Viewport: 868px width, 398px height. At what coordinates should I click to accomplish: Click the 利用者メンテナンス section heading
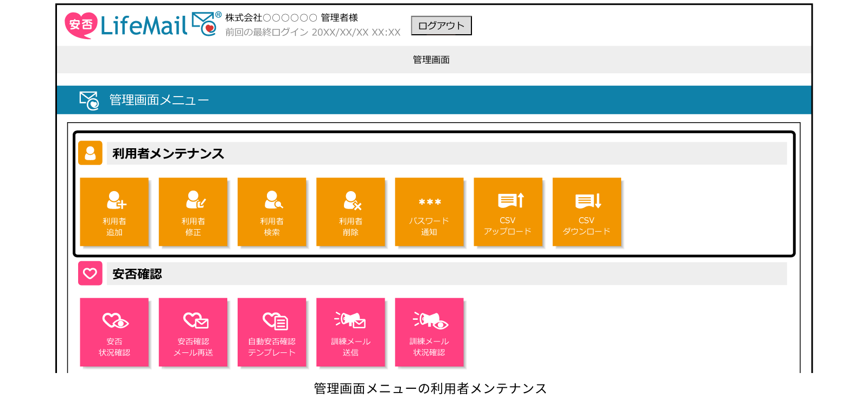point(168,154)
